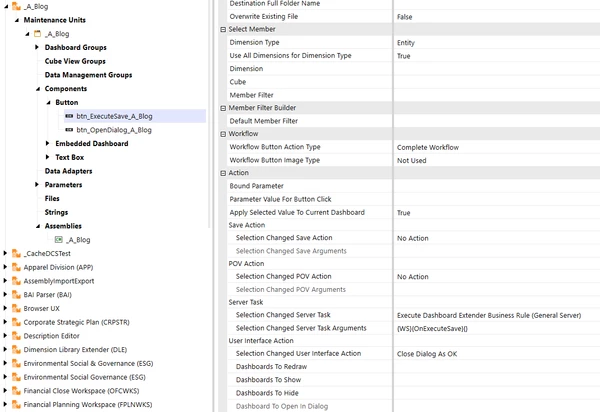600x412 pixels.
Task: Collapse the Button components node
Action: pos(49,103)
